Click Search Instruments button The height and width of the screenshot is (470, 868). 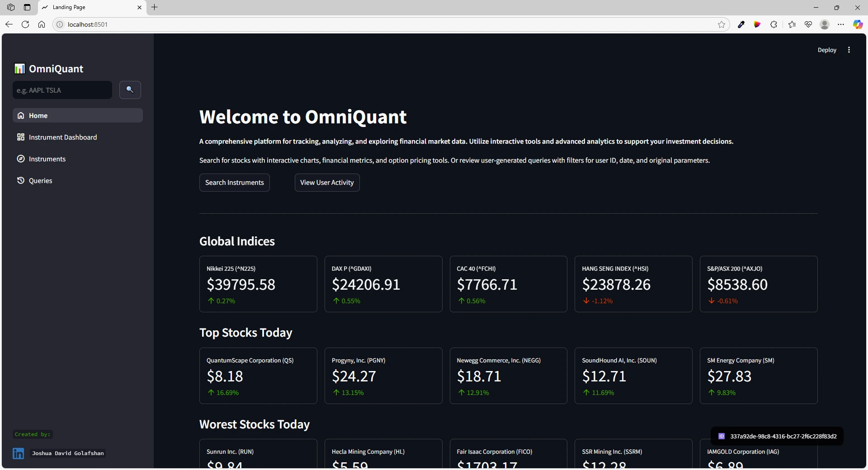coord(234,183)
